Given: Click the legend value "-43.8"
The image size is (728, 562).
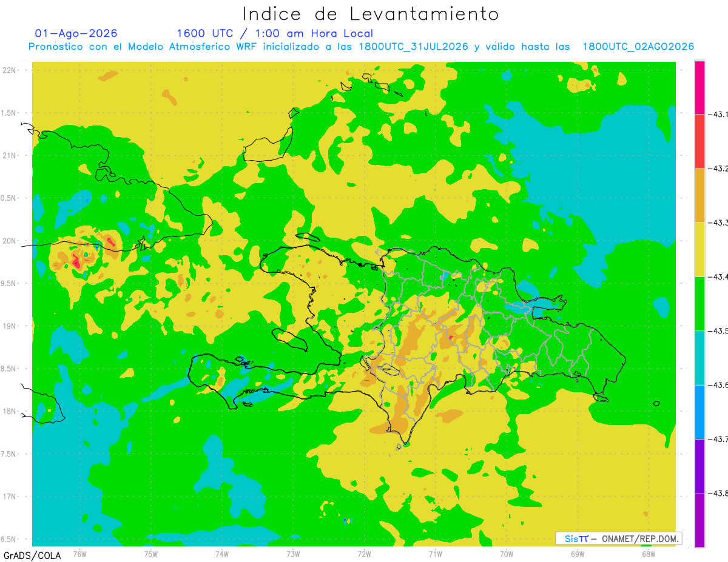Looking at the screenshot, I should pos(718,493).
